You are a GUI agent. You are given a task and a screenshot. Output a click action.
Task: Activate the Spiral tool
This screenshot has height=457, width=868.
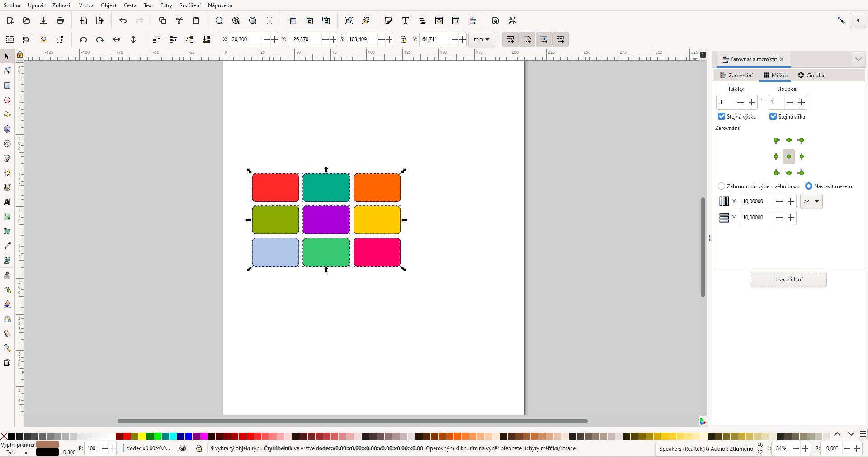(x=7, y=144)
